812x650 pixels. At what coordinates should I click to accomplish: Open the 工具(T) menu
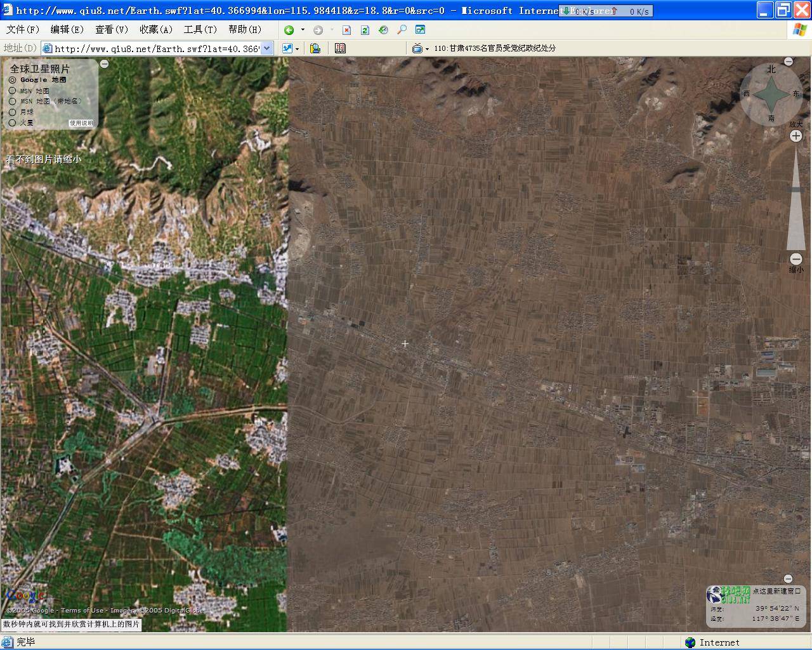coord(200,29)
